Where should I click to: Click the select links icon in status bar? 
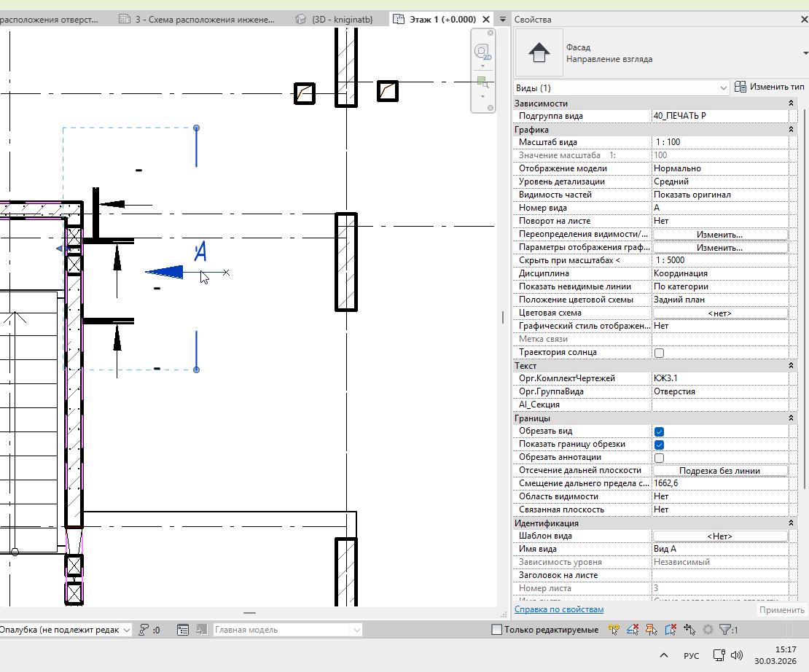pos(614,630)
